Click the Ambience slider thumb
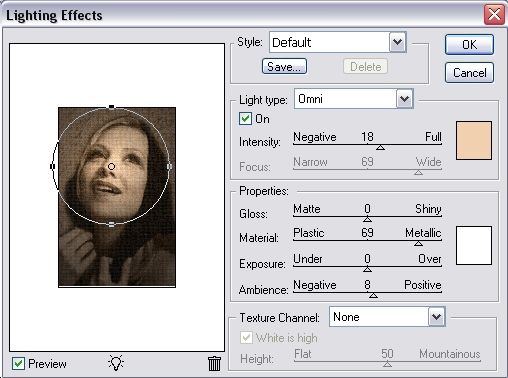508x378 pixels. pyautogui.click(x=373, y=295)
